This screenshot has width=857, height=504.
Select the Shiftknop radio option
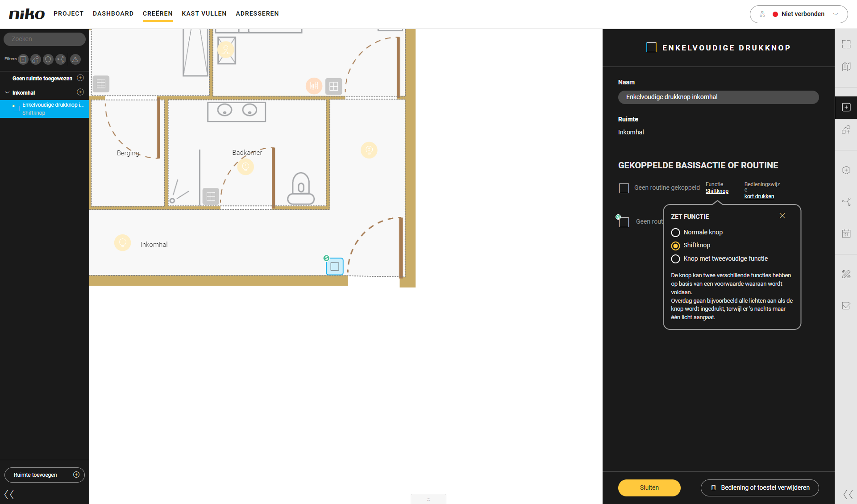675,246
